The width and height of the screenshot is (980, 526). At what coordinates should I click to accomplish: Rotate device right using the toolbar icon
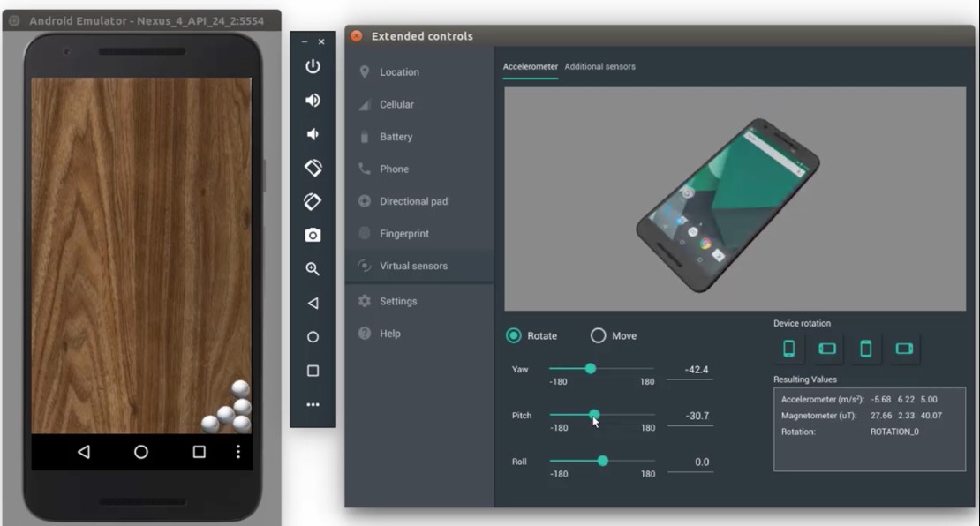[313, 201]
